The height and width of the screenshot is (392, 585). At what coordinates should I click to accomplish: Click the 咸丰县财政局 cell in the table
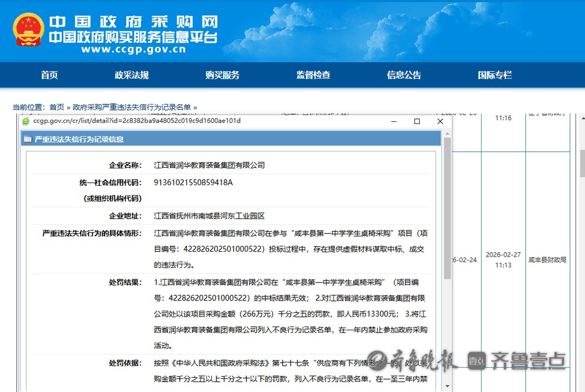pyautogui.click(x=547, y=260)
